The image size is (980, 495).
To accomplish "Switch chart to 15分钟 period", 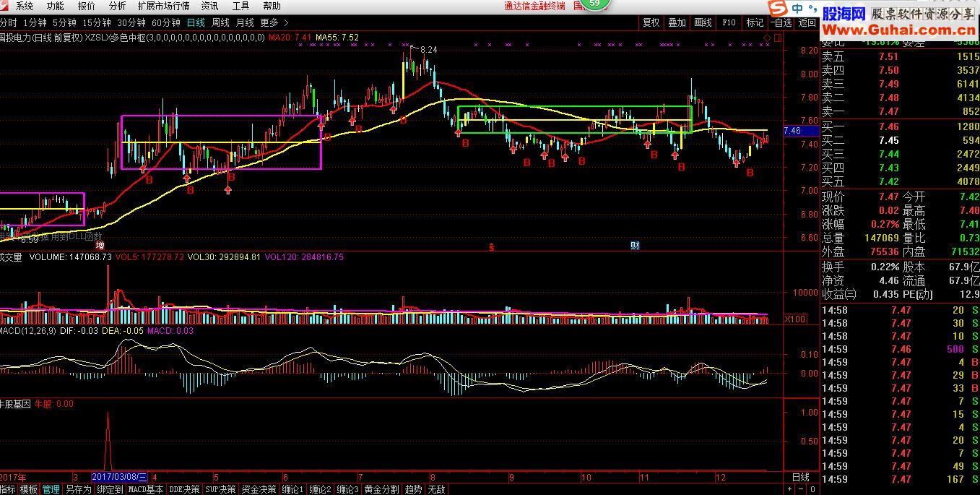I will point(96,22).
